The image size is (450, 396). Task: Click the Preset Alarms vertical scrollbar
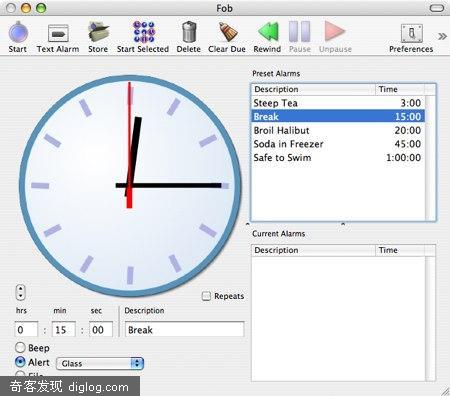pos(430,158)
